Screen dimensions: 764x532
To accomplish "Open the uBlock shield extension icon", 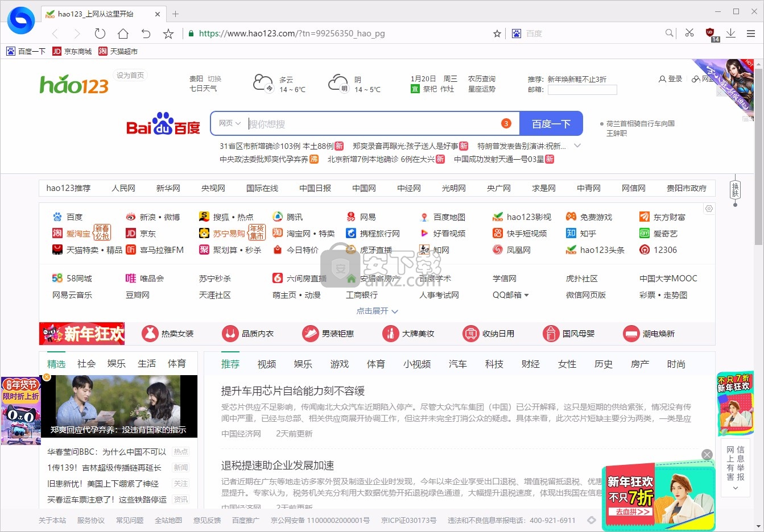I will (x=710, y=33).
